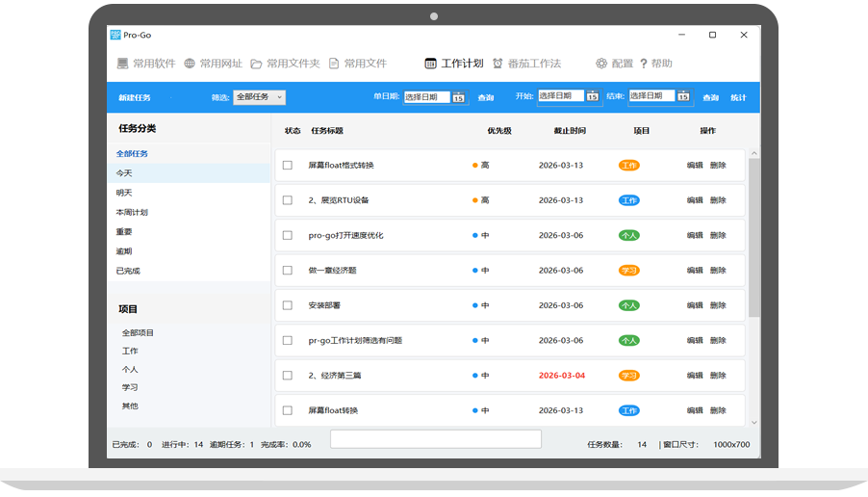
Task: Open calendar picker for 开始 date
Action: (593, 96)
